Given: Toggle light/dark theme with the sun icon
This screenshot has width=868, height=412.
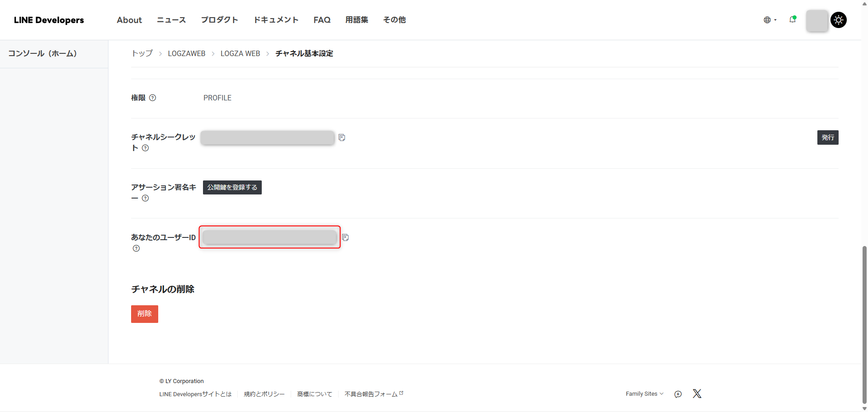Looking at the screenshot, I should point(839,20).
